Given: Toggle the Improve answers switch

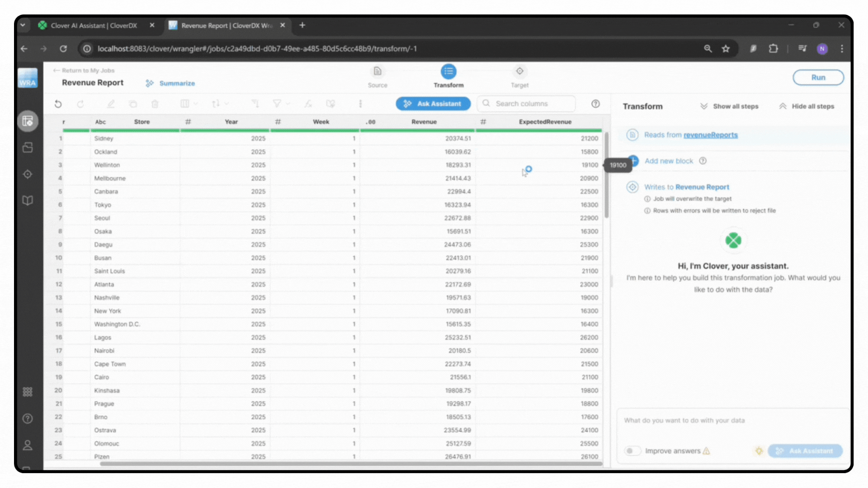Looking at the screenshot, I should click(x=632, y=450).
